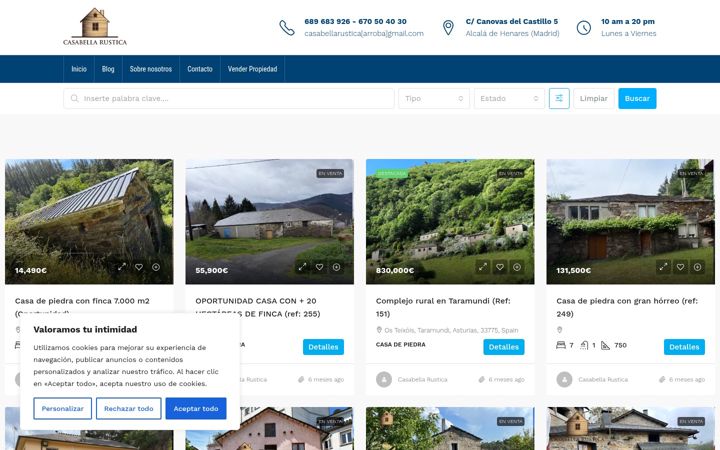Open Contacto menu item
Image resolution: width=720 pixels, height=450 pixels.
(x=200, y=69)
